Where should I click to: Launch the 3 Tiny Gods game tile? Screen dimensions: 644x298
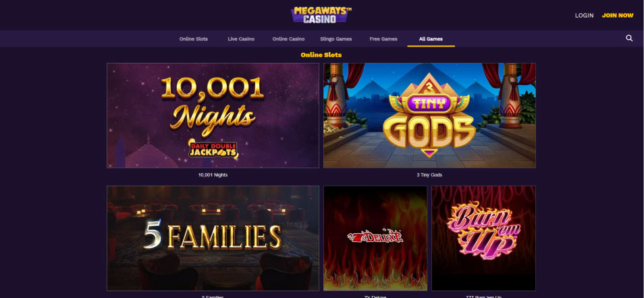click(x=429, y=116)
